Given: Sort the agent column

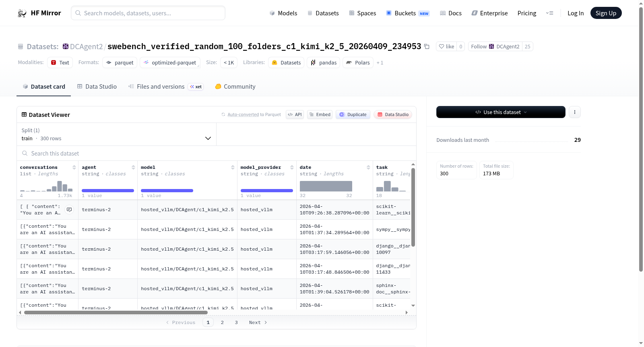Looking at the screenshot, I should click(133, 167).
